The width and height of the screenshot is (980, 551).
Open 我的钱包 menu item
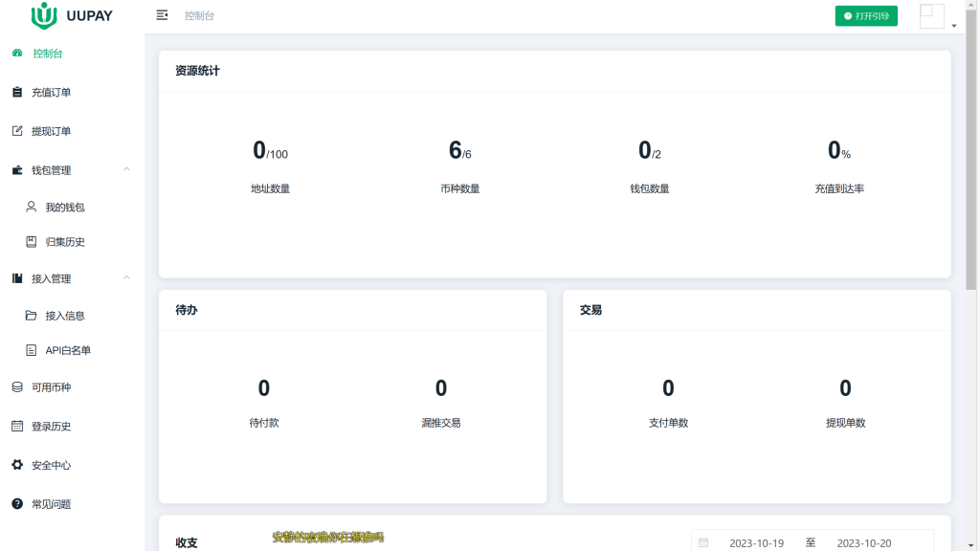coord(65,207)
